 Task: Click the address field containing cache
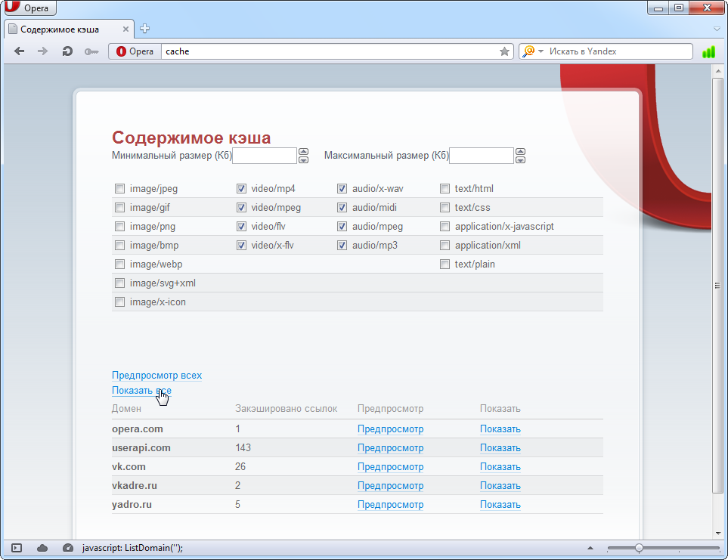[330, 51]
